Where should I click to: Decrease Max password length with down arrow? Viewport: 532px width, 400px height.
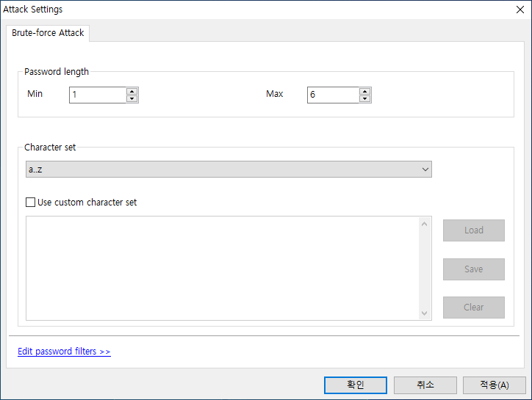click(365, 98)
